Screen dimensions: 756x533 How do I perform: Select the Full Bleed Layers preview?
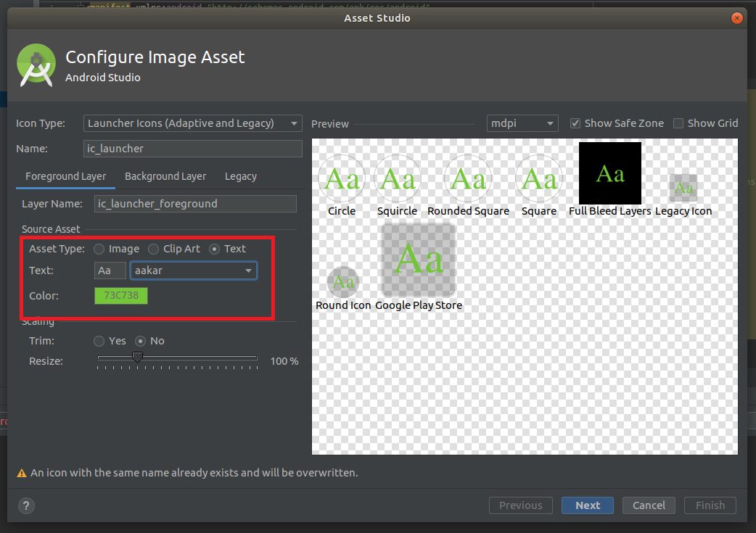pyautogui.click(x=609, y=173)
